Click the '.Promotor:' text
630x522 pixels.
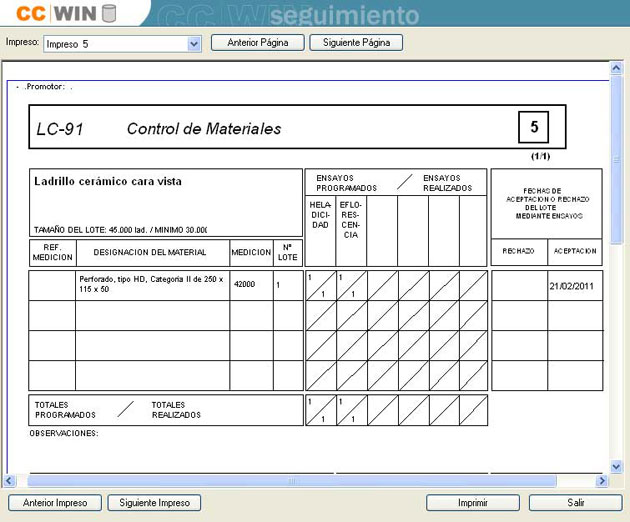pyautogui.click(x=44, y=86)
